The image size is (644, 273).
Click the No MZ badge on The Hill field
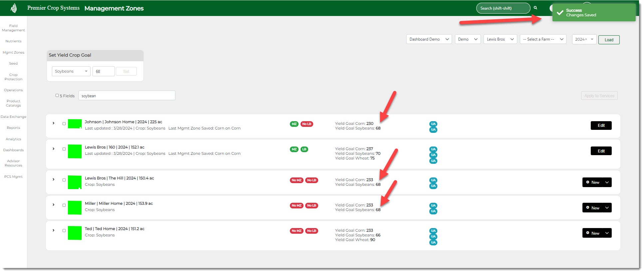pyautogui.click(x=296, y=180)
